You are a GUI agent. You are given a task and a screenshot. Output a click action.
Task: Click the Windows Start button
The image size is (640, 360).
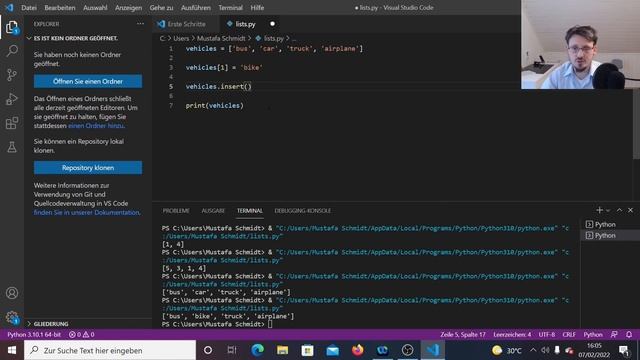[x=12, y=350]
